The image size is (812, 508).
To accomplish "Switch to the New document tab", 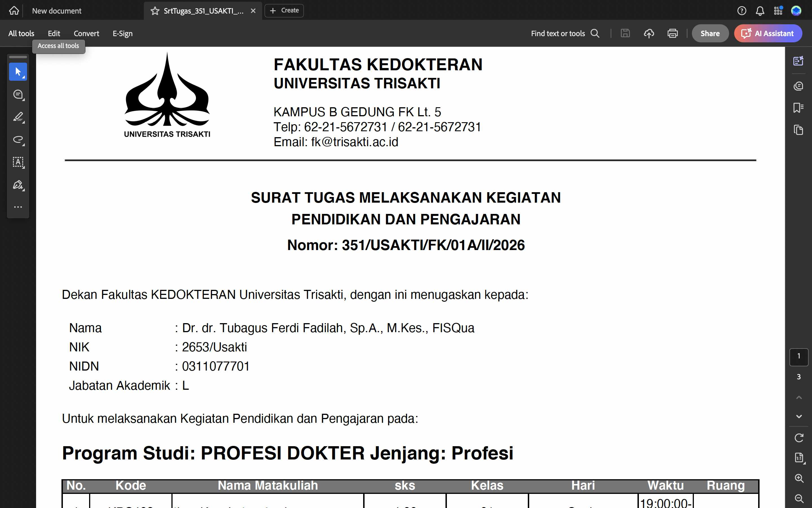I will [57, 11].
